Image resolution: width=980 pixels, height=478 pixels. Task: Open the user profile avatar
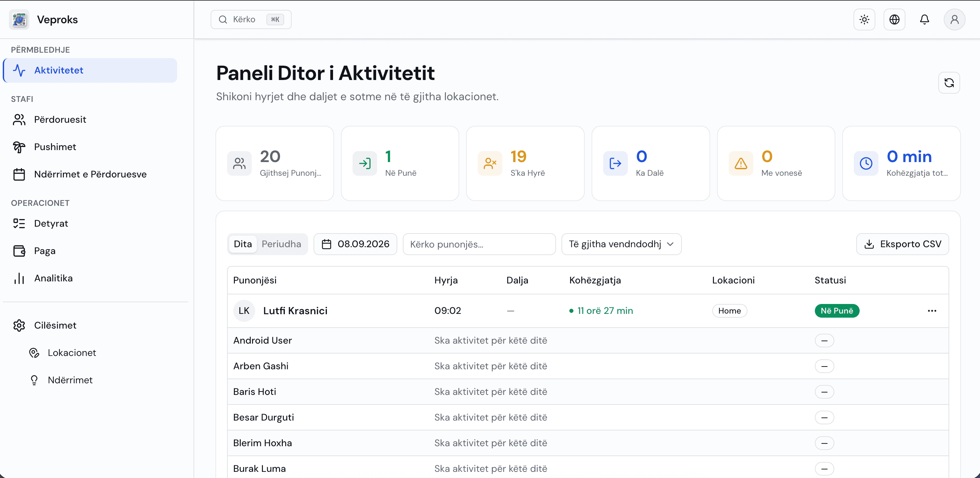954,19
